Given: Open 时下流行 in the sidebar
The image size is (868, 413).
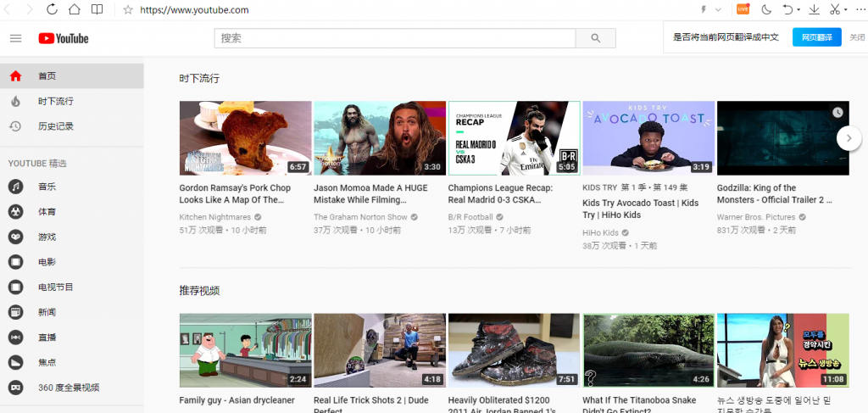Looking at the screenshot, I should coord(72,101).
